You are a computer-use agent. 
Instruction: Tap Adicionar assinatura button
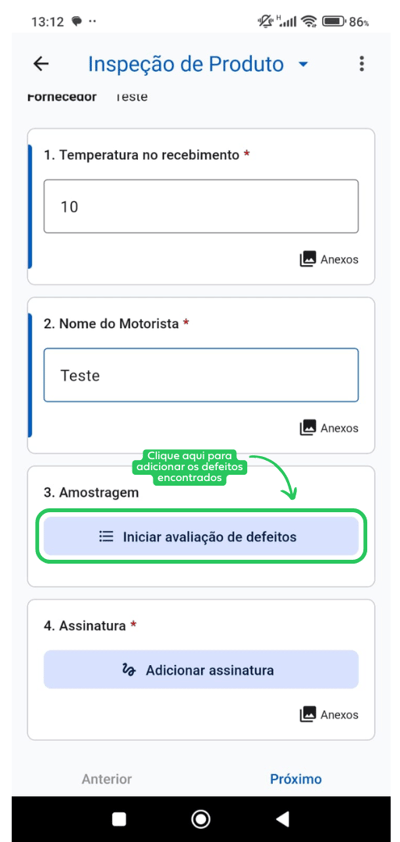[x=201, y=670]
